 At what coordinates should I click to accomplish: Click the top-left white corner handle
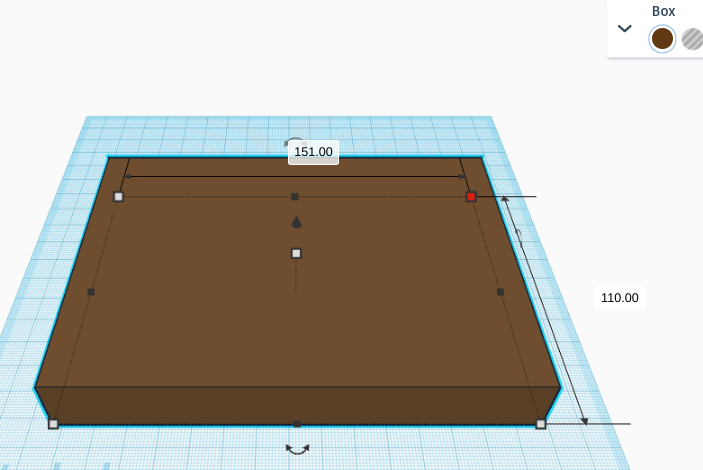click(118, 196)
